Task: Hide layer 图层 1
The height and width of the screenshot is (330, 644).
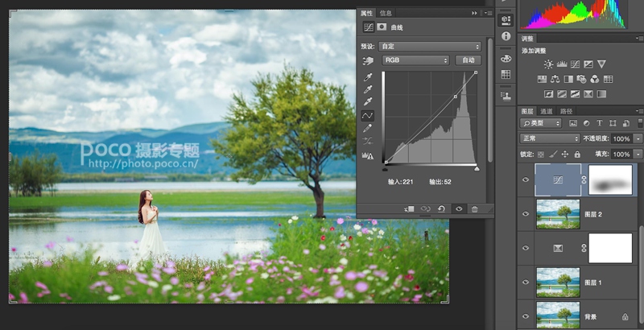Action: pos(526,282)
